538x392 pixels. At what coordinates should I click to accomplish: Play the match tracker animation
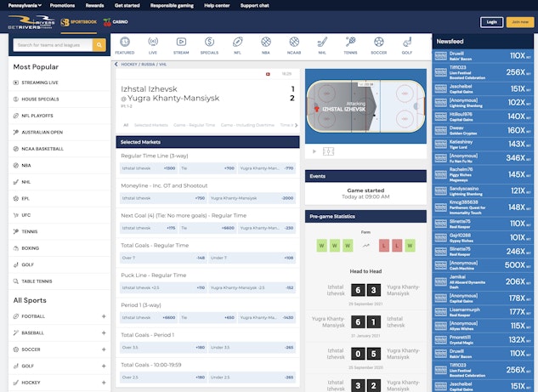314,151
